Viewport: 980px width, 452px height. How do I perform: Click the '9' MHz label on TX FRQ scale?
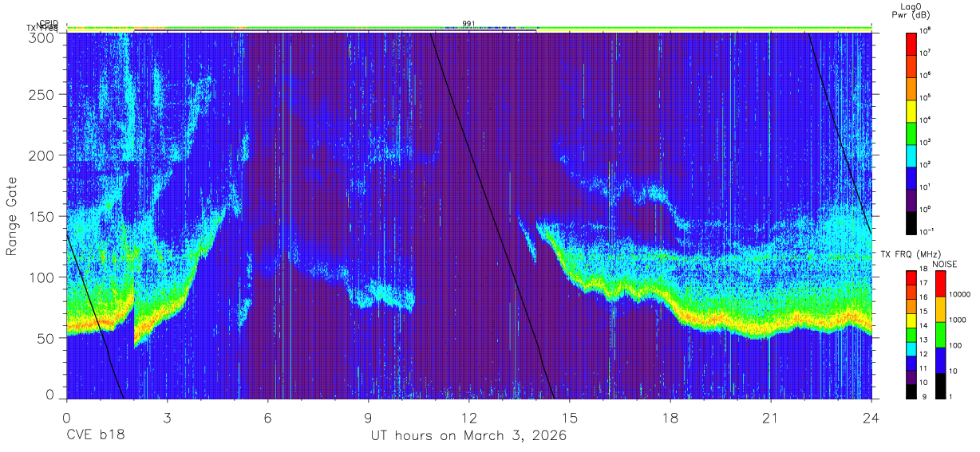tap(923, 397)
